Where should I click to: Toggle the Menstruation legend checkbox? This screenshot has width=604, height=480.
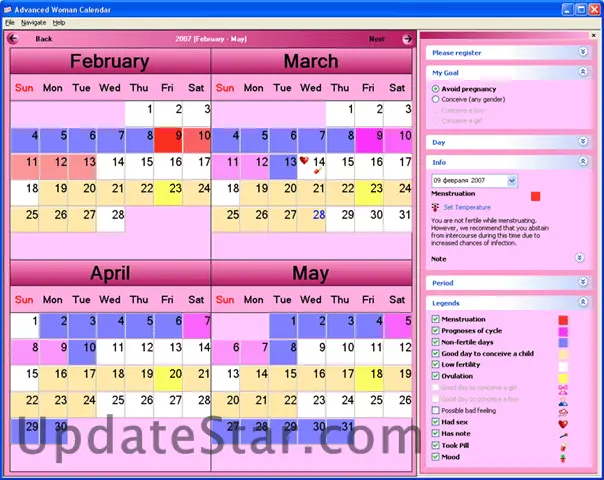click(x=435, y=319)
